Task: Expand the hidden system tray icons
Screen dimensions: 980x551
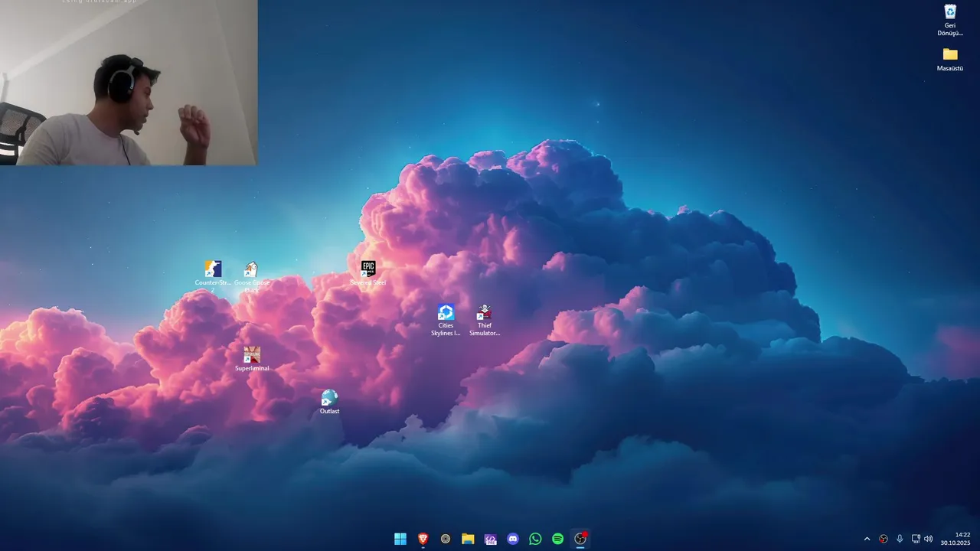Action: [x=867, y=539]
